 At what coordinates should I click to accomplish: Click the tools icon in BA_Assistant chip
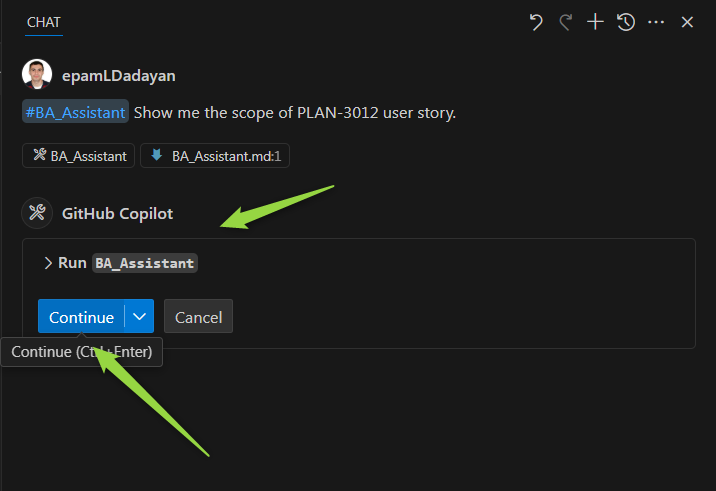40,155
